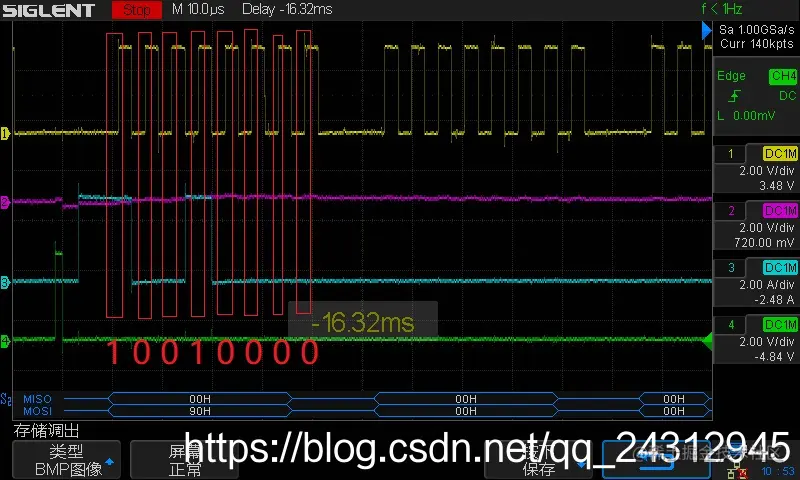Viewport: 800px width, 480px height.
Task: Click the green channel 4 ground marker
Action: click(5, 341)
